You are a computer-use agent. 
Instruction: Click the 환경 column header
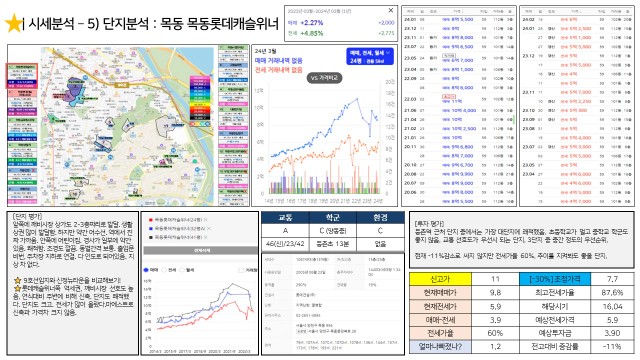point(380,218)
